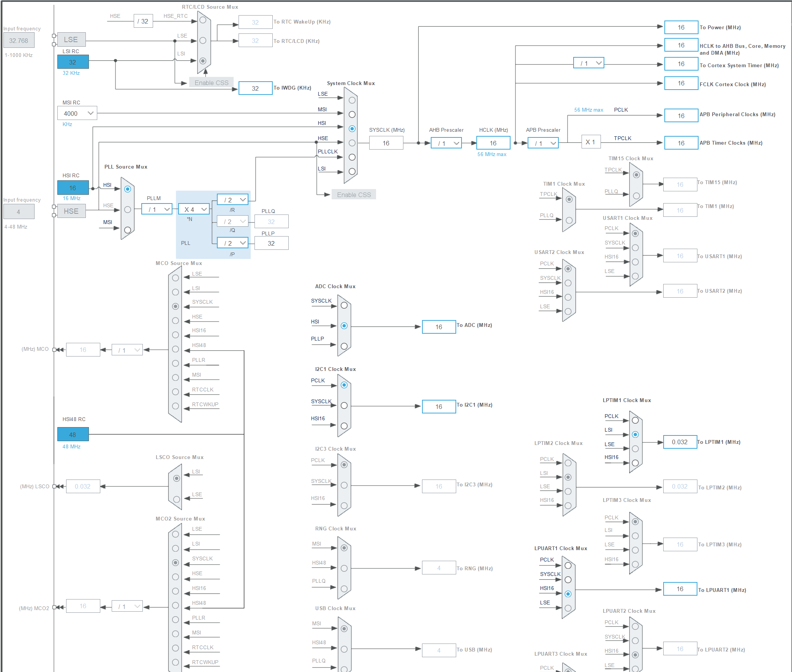Select HSI16 in I2C1 Clock Mux
792x672 pixels.
[344, 426]
